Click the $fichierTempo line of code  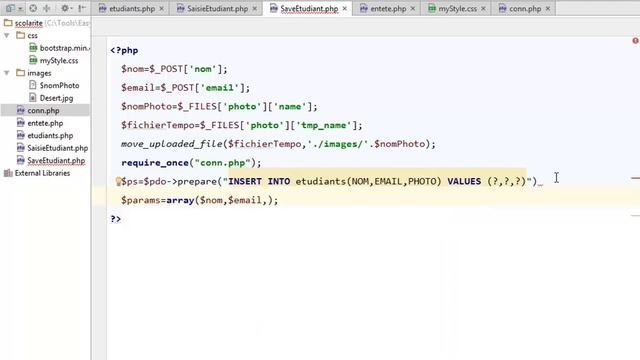(x=242, y=126)
